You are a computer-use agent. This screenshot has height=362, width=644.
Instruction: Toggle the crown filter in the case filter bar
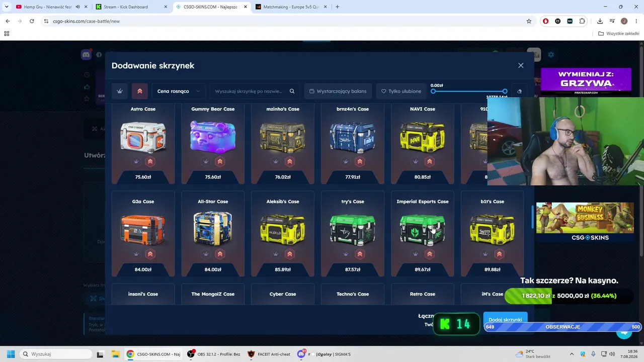point(120,91)
